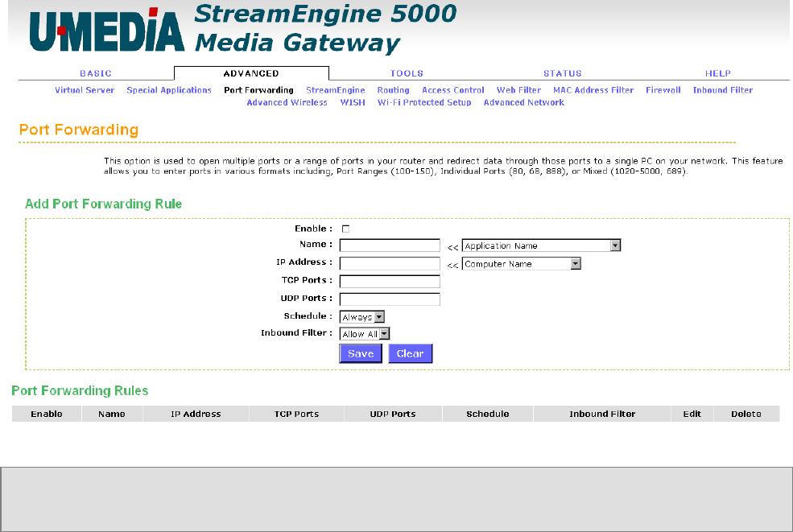
Task: Click the StreamEngine 5000 Media Gateway title
Action: [325, 28]
